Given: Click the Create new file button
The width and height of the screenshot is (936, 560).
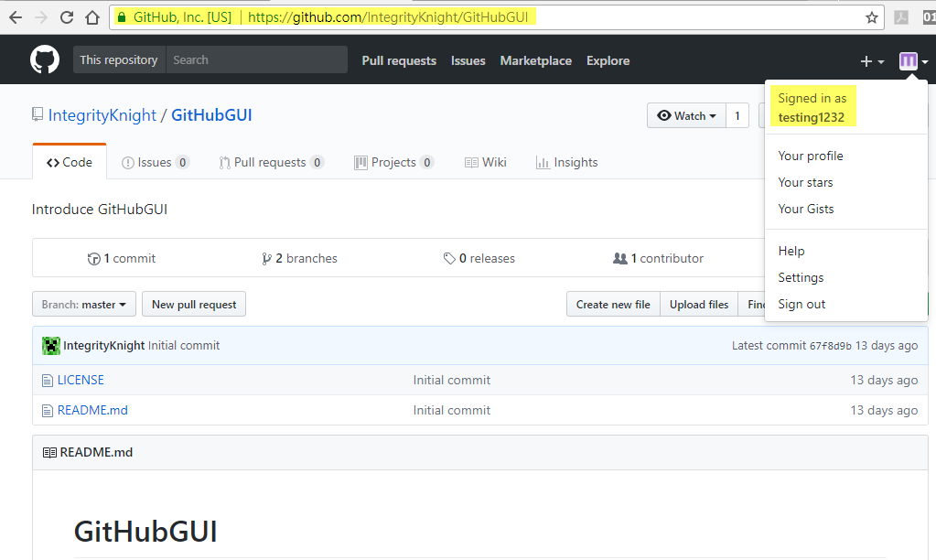Looking at the screenshot, I should 613,305.
